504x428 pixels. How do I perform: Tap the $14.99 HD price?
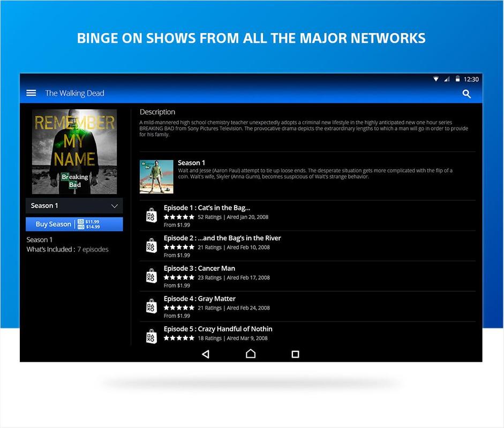click(93, 227)
